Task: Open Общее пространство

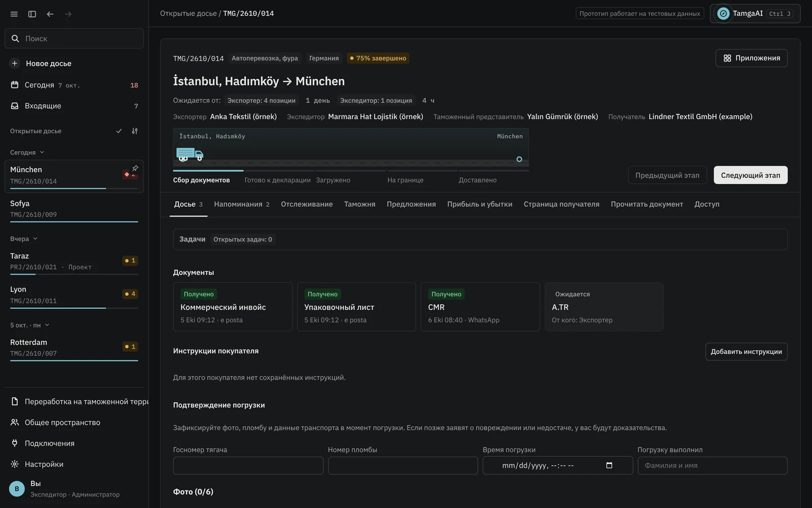Action: click(74, 422)
